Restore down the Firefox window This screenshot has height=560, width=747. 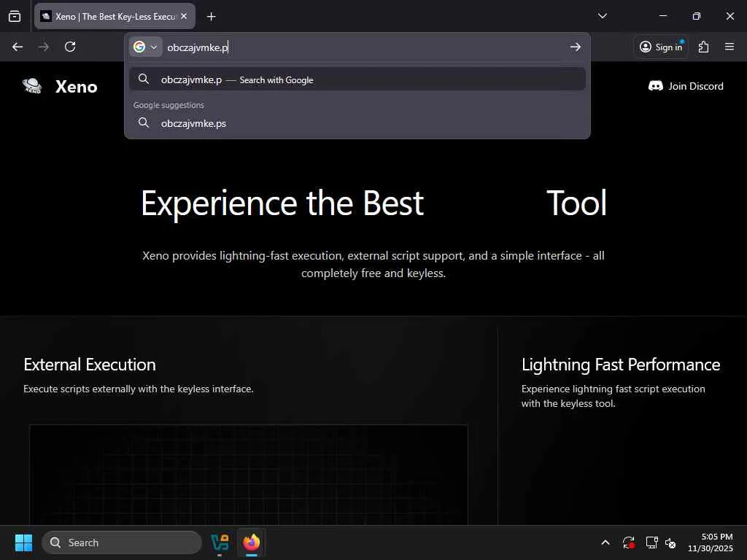697,16
